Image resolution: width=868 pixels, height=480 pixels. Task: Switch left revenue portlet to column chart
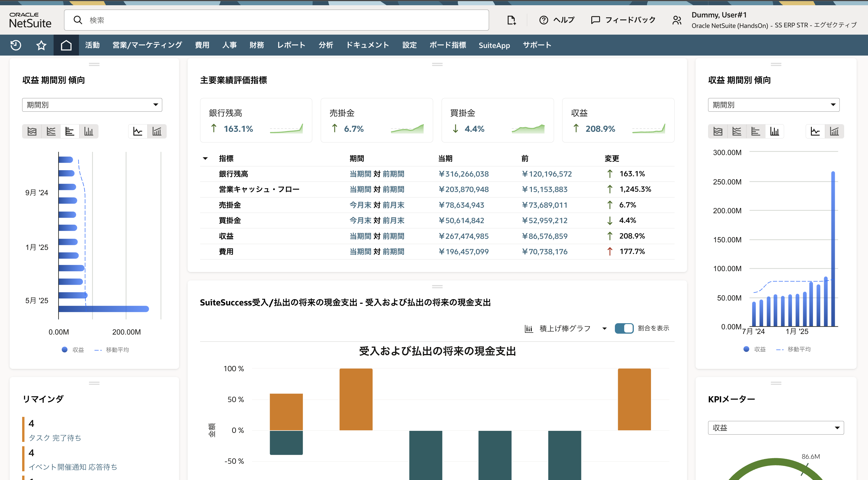[x=89, y=131]
